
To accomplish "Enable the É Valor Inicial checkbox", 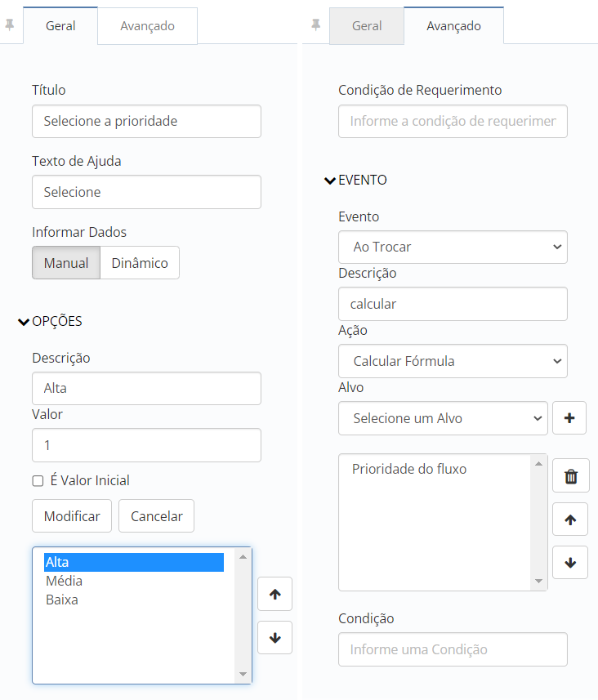I will (x=38, y=481).
